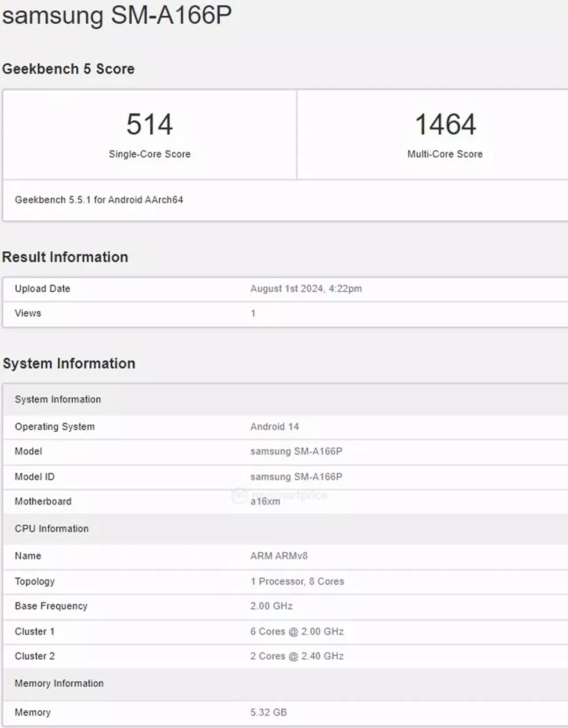Click the 'samsung SM-A166P' value in Model ID row
The height and width of the screenshot is (728, 568).
pyautogui.click(x=296, y=477)
